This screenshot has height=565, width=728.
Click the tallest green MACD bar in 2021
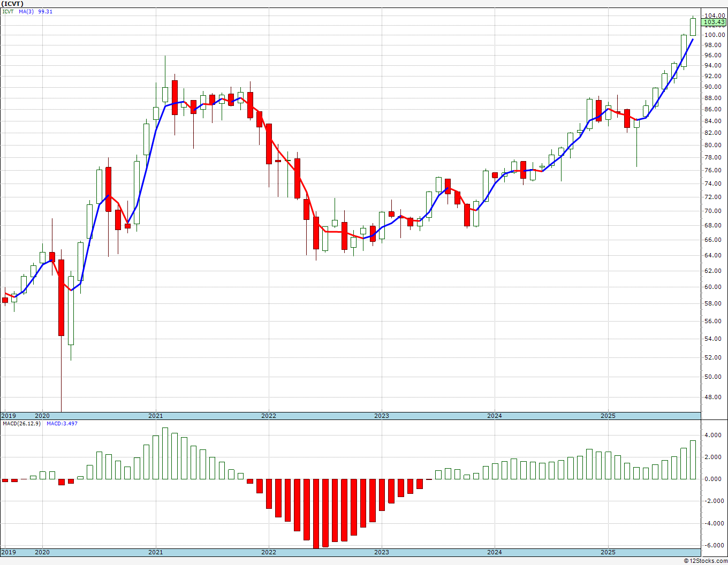[x=165, y=453]
